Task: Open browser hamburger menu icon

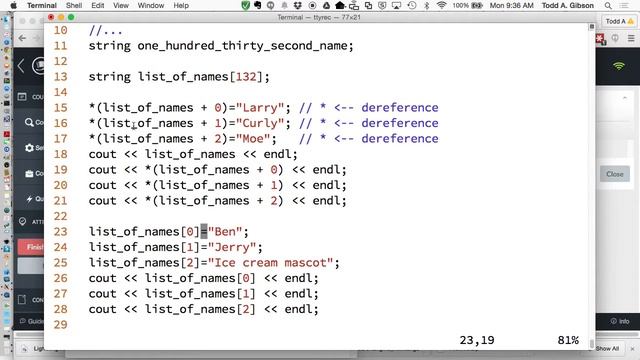Action: tap(631, 39)
